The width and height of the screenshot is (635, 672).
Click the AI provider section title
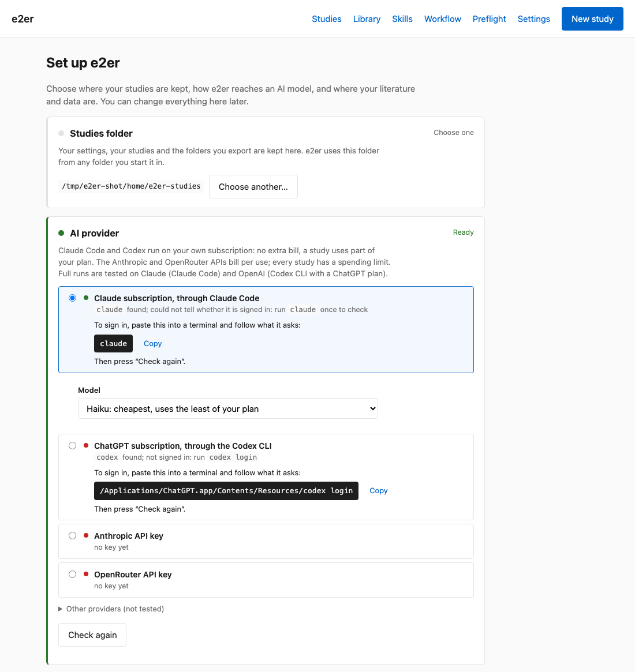coord(94,233)
